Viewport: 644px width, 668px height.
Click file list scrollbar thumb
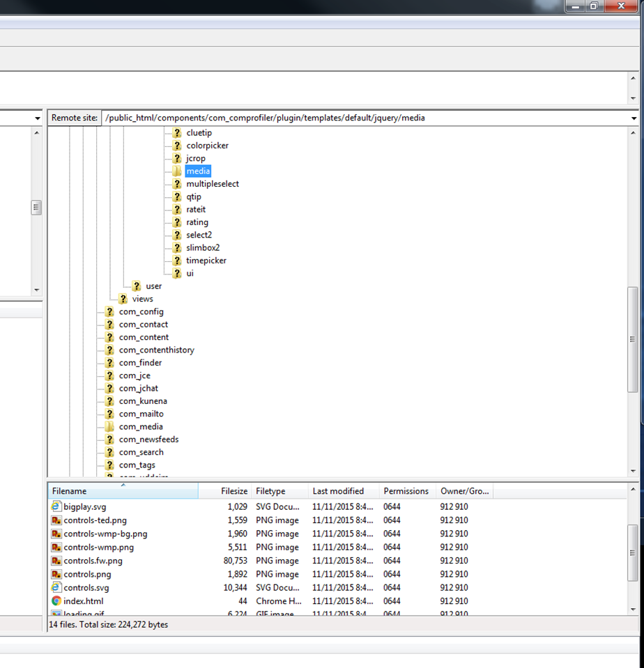coord(632,552)
